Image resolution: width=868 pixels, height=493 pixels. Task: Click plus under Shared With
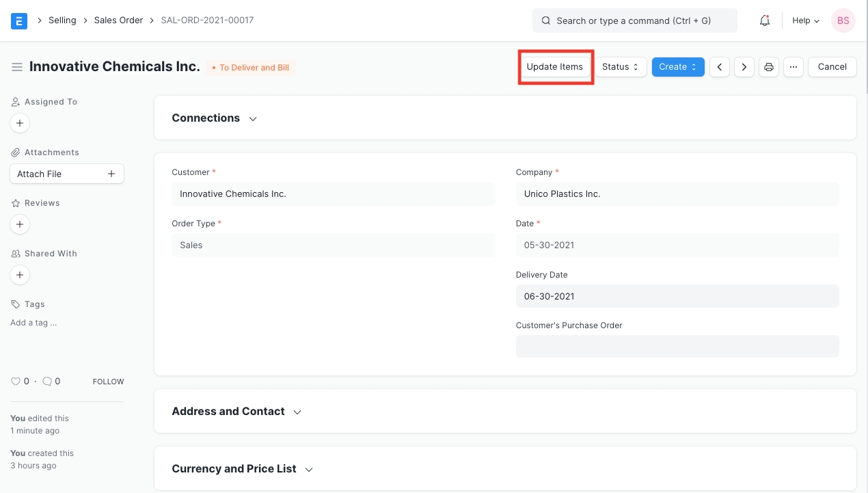(x=20, y=275)
